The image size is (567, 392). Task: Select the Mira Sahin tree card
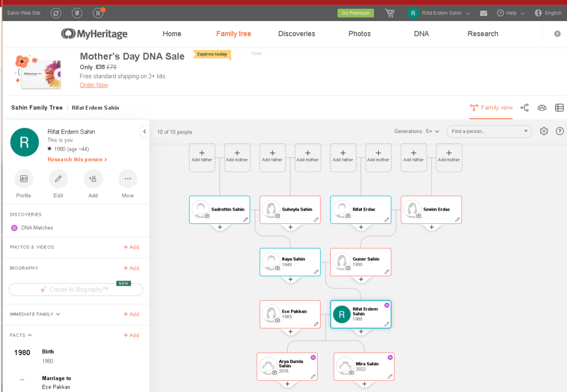[x=364, y=366]
